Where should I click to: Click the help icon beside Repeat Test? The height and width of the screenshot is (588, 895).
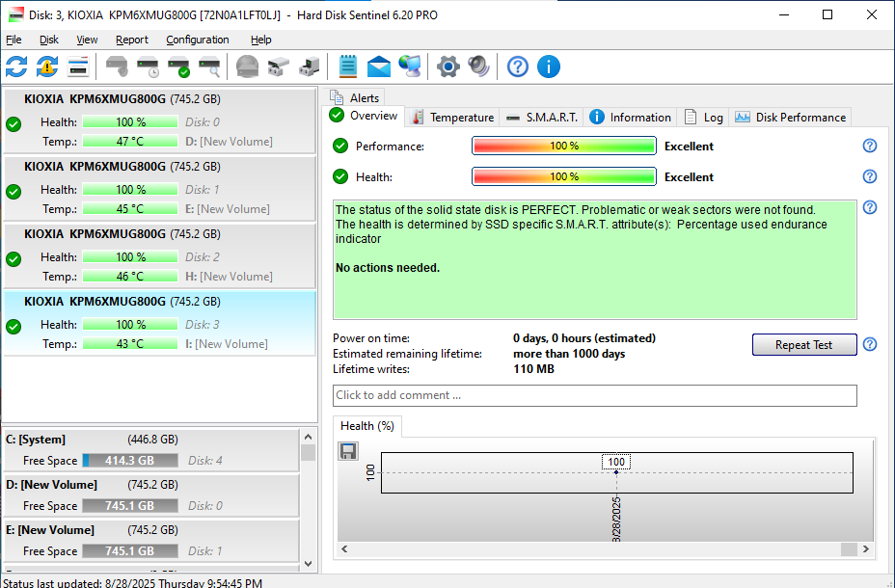click(869, 344)
